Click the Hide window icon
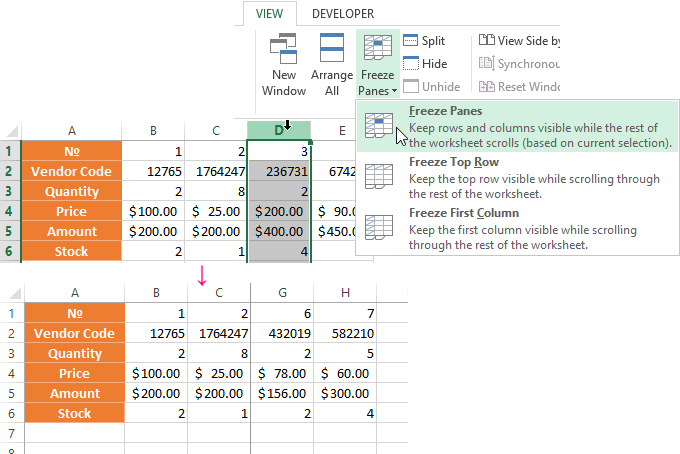Viewport: 680px width, 454px height. coord(412,64)
